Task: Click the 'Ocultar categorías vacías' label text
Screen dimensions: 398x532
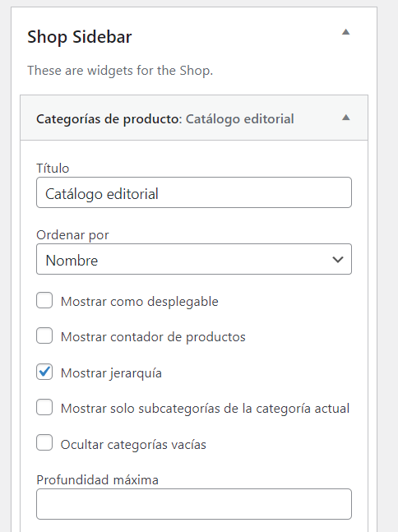Action: click(133, 445)
